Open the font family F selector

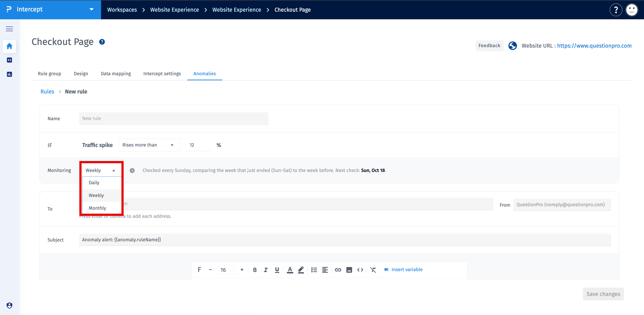(199, 270)
